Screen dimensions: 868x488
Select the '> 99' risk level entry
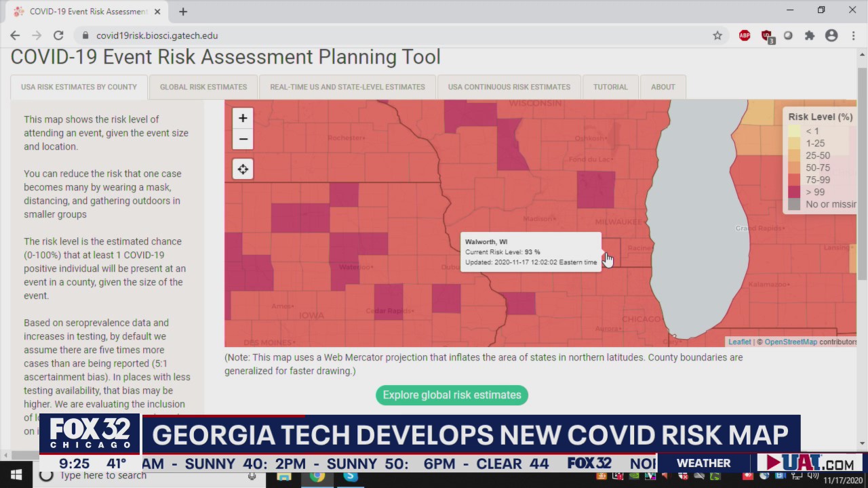coord(793,192)
